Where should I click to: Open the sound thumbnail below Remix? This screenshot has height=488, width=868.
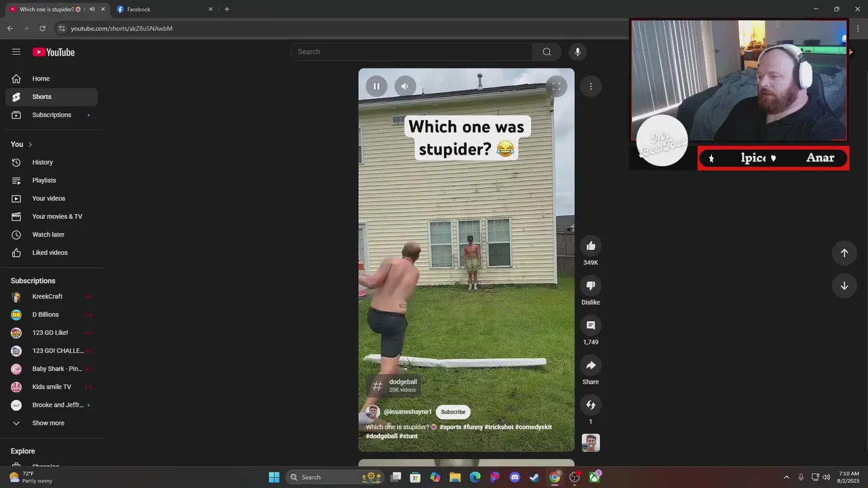[x=591, y=443]
